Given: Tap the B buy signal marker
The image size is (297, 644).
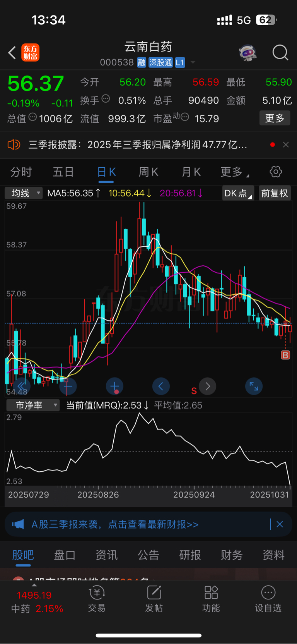Looking at the screenshot, I should click(285, 355).
